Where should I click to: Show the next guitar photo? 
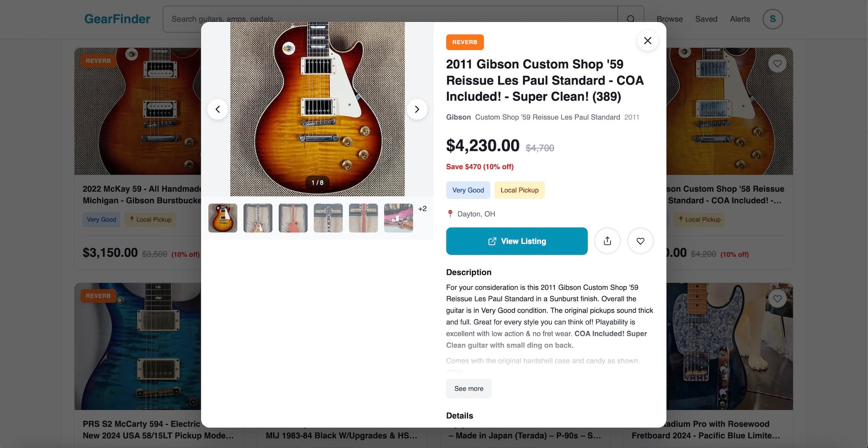[x=417, y=109]
